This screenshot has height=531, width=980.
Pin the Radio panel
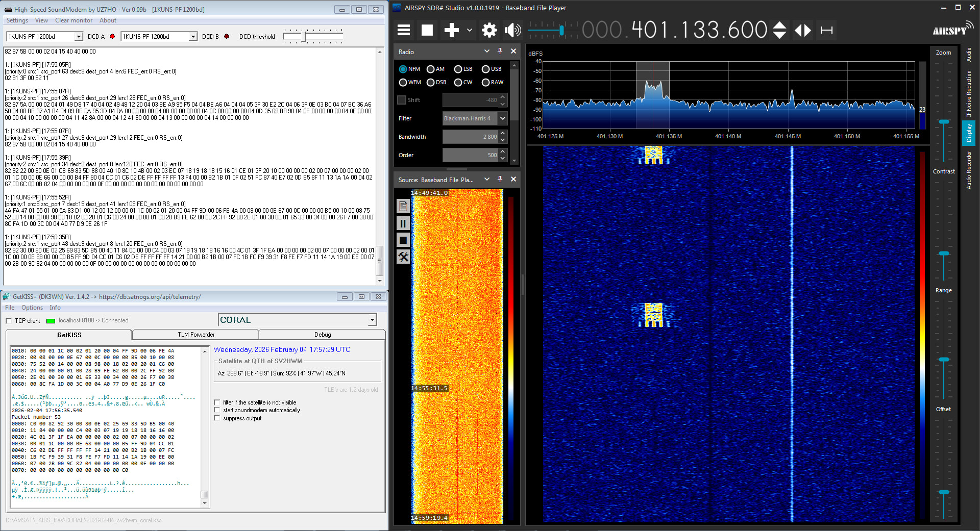(500, 51)
